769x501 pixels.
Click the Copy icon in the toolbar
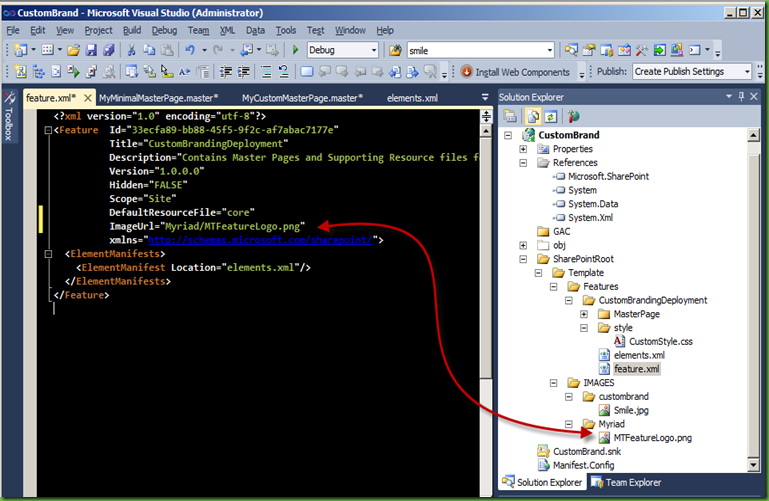149,50
